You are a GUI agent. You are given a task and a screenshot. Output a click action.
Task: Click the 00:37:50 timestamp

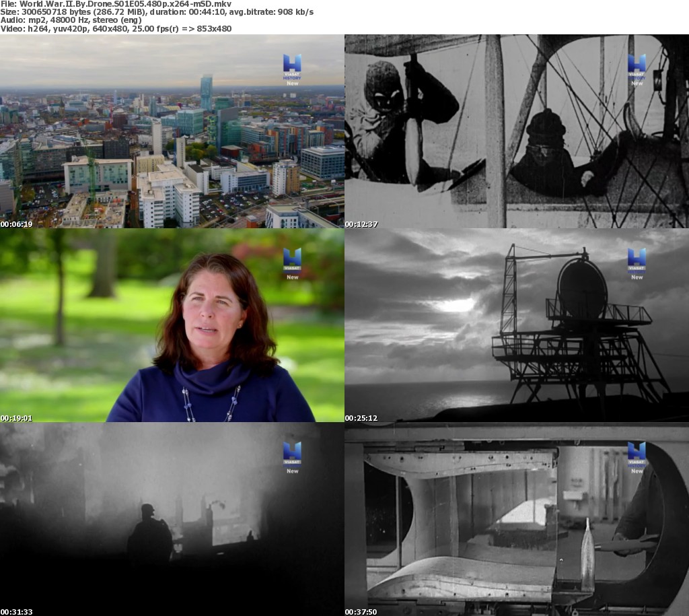coord(361,611)
